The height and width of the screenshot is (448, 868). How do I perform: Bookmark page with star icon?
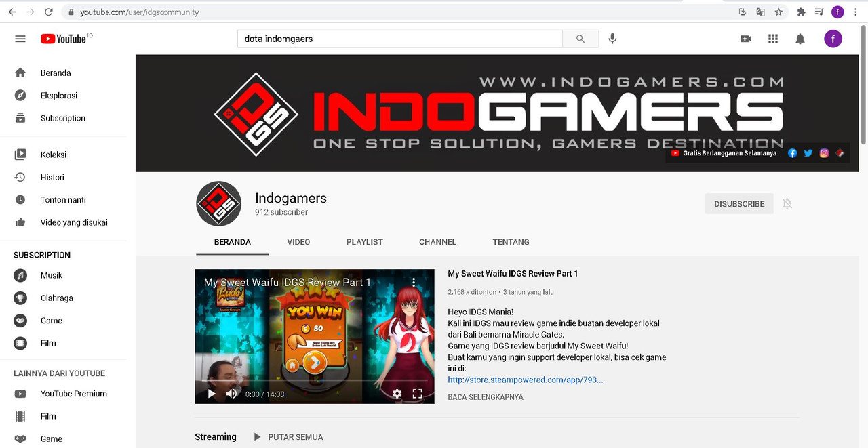point(778,12)
